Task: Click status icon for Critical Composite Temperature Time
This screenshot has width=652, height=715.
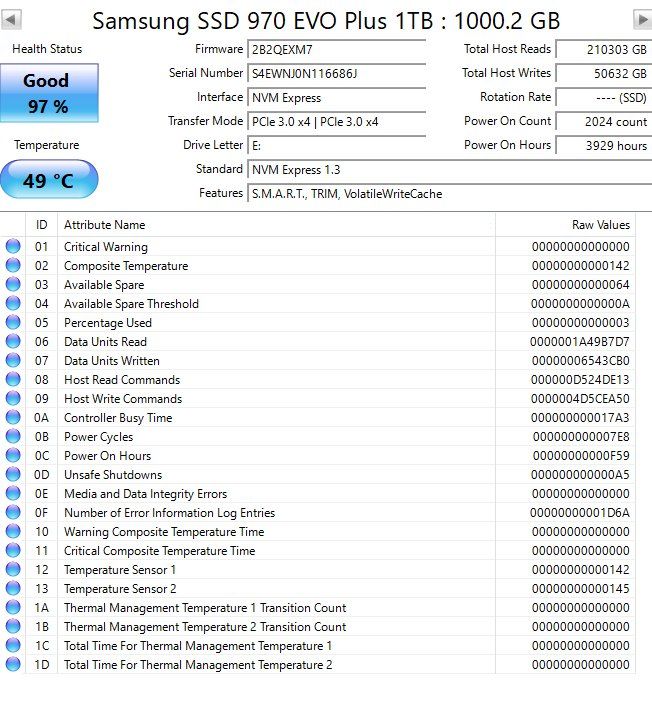Action: [x=13, y=550]
